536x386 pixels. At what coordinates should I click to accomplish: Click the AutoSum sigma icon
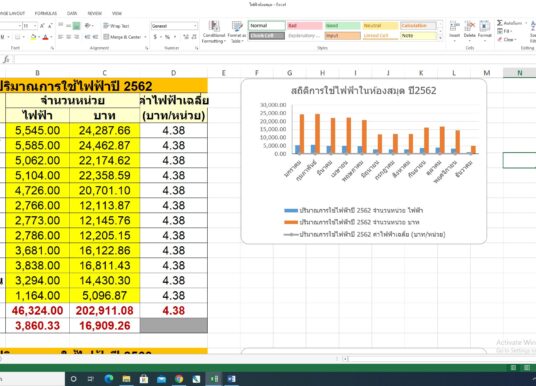[x=500, y=23]
